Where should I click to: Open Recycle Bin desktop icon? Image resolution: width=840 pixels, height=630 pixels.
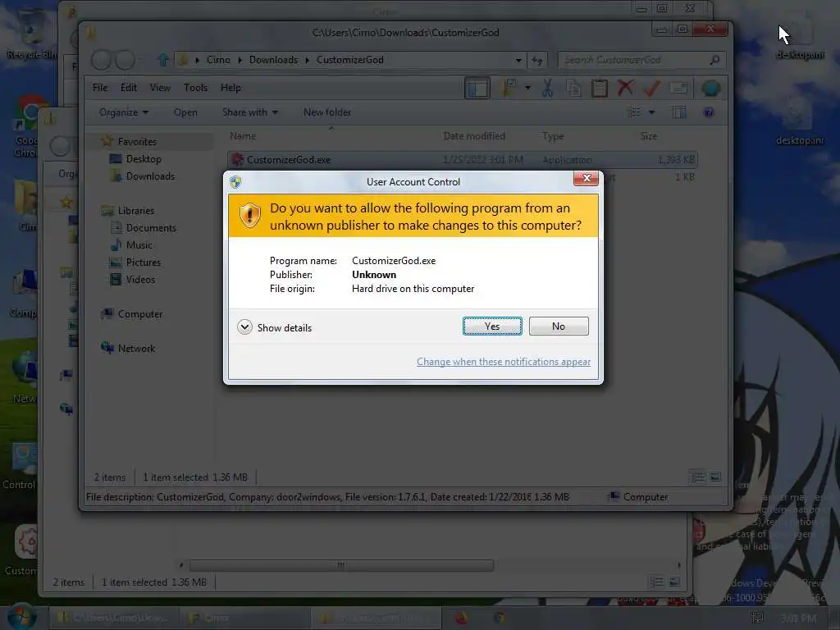click(31, 34)
